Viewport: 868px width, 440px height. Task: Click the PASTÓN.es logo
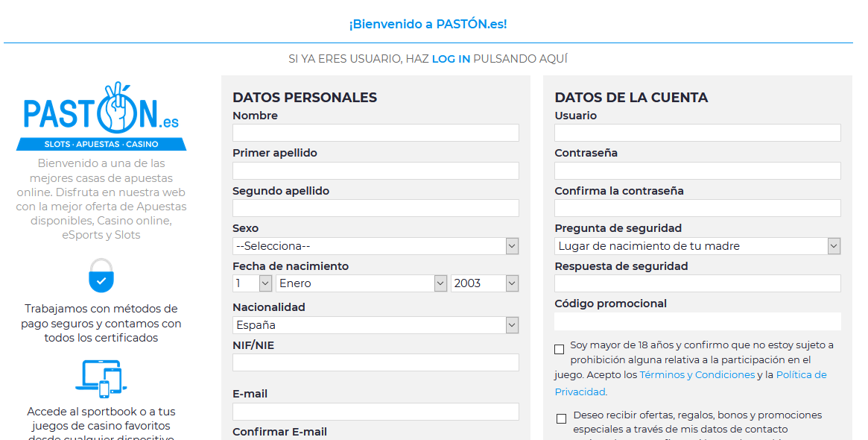click(x=101, y=116)
